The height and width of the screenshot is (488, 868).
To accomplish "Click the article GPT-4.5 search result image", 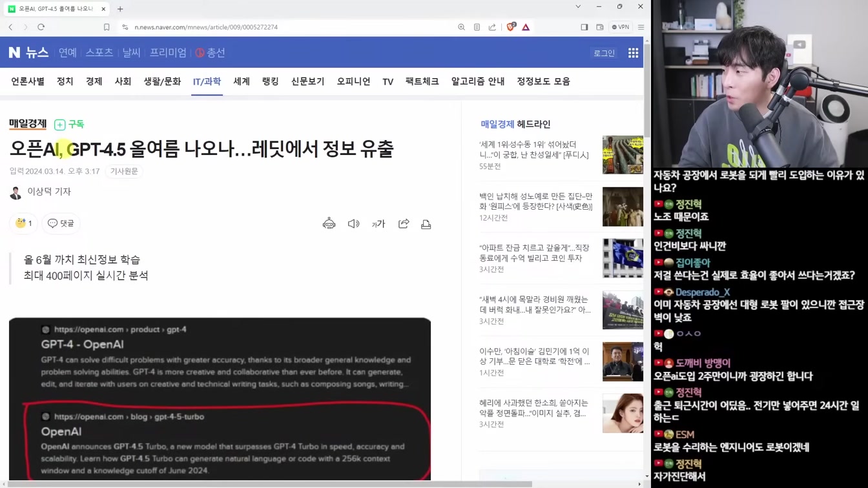I will pos(220,399).
